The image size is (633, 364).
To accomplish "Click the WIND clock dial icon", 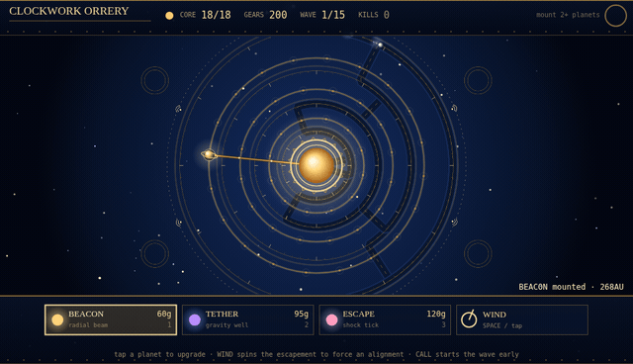I will 469,319.
